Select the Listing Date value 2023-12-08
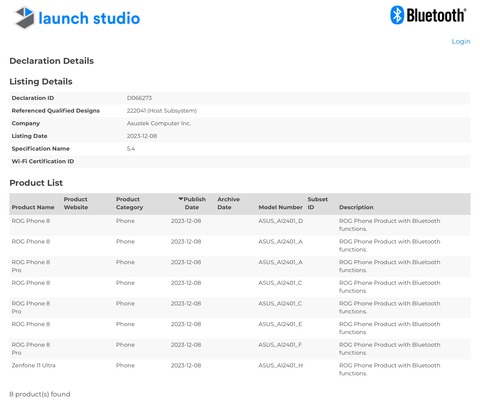The image size is (480, 403). coord(142,136)
